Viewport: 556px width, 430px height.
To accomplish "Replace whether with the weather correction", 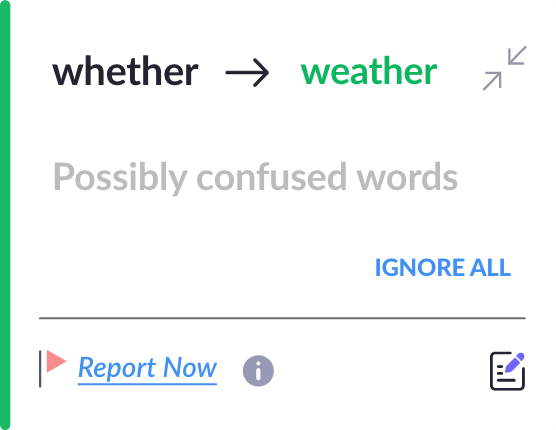I will pos(369,71).
